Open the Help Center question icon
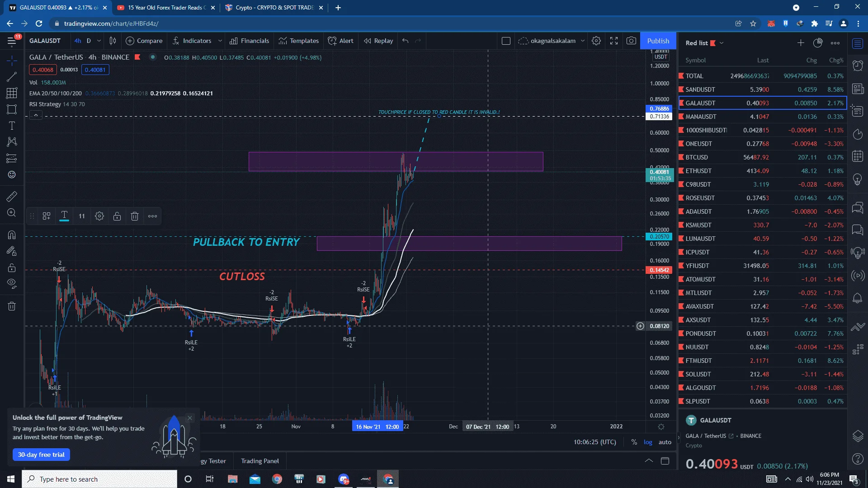The height and width of the screenshot is (488, 868). point(858,459)
